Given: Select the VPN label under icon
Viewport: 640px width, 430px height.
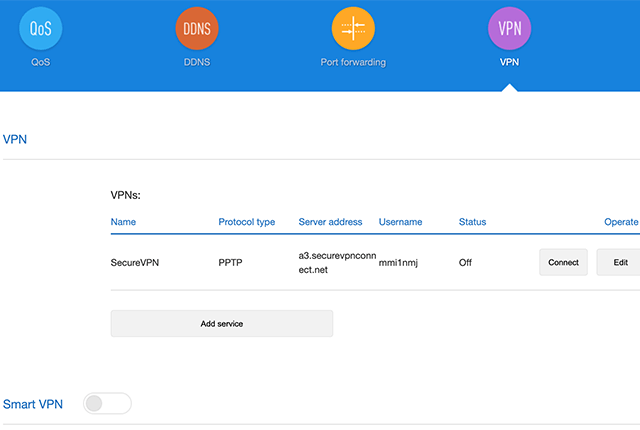Looking at the screenshot, I should (x=509, y=62).
